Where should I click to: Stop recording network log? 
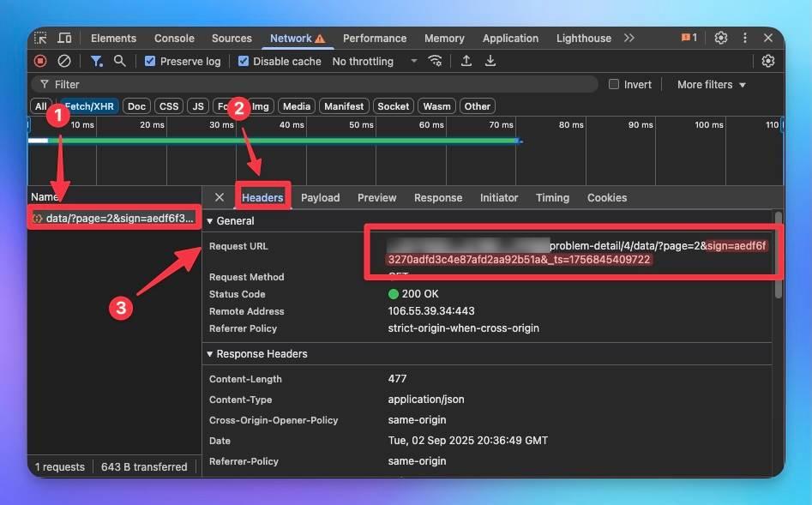[x=40, y=61]
